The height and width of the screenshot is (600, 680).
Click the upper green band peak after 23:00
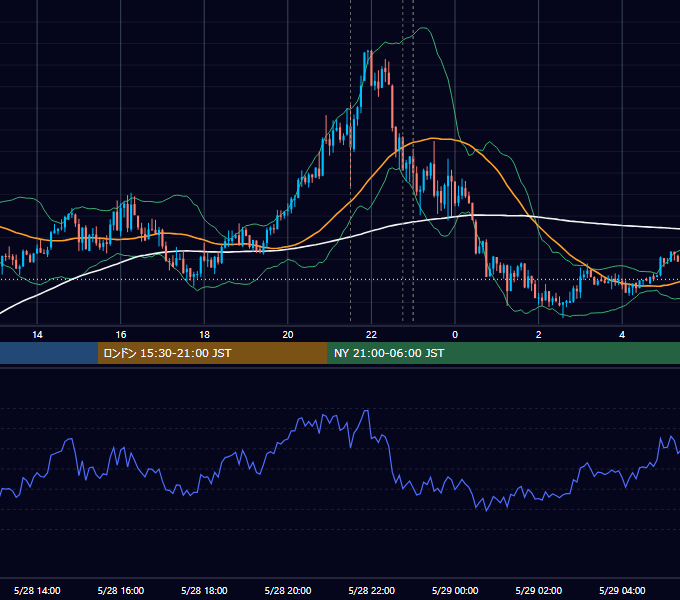423,29
